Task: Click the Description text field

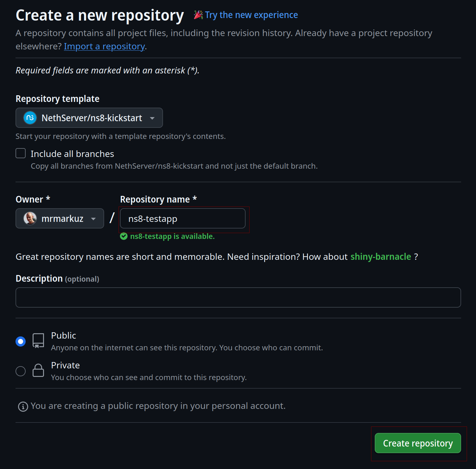Action: (x=238, y=297)
